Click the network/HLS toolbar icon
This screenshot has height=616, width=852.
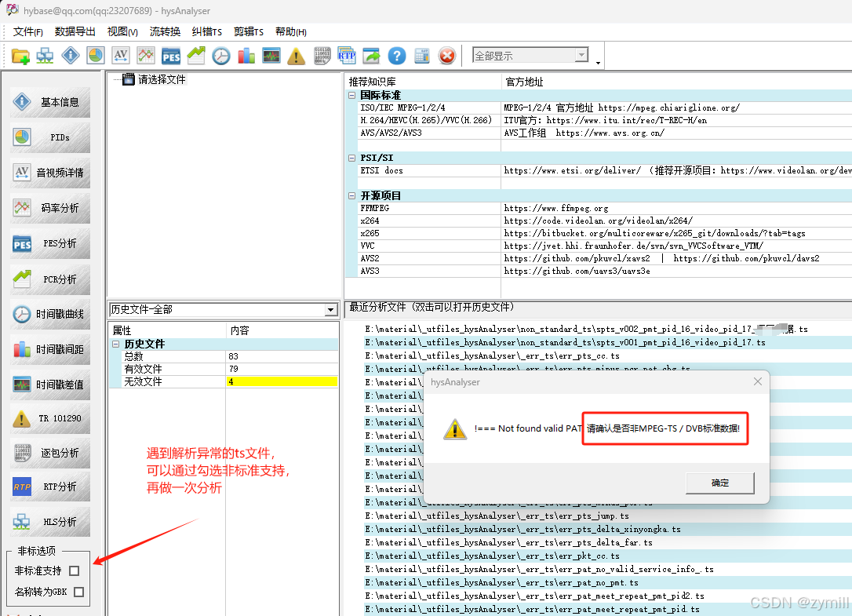click(x=45, y=56)
